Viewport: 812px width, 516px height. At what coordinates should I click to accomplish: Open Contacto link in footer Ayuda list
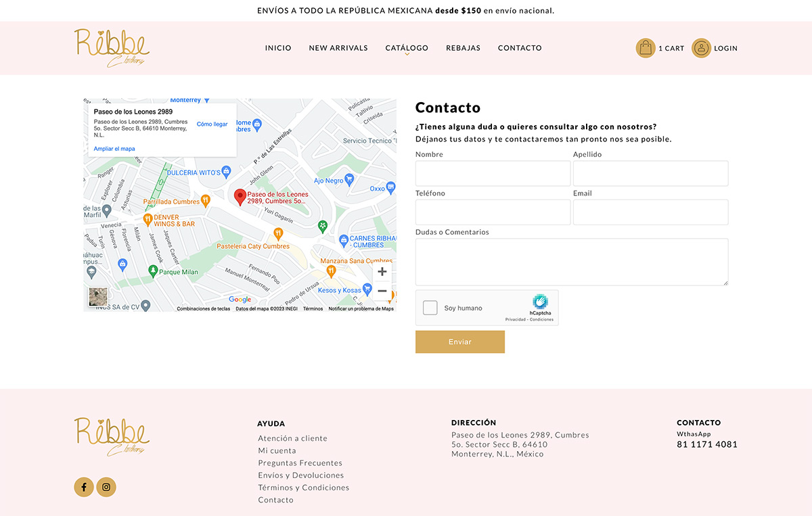[x=275, y=500]
